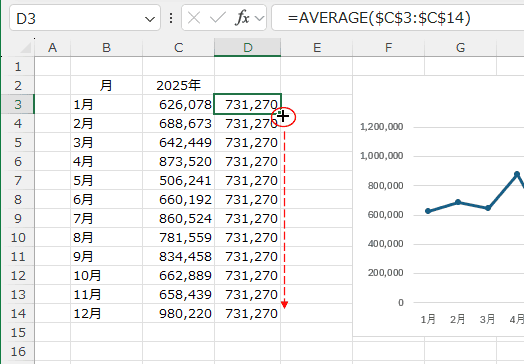Click the chart axis label 1,200,000
Screen dimensions: 524x364
point(382,127)
